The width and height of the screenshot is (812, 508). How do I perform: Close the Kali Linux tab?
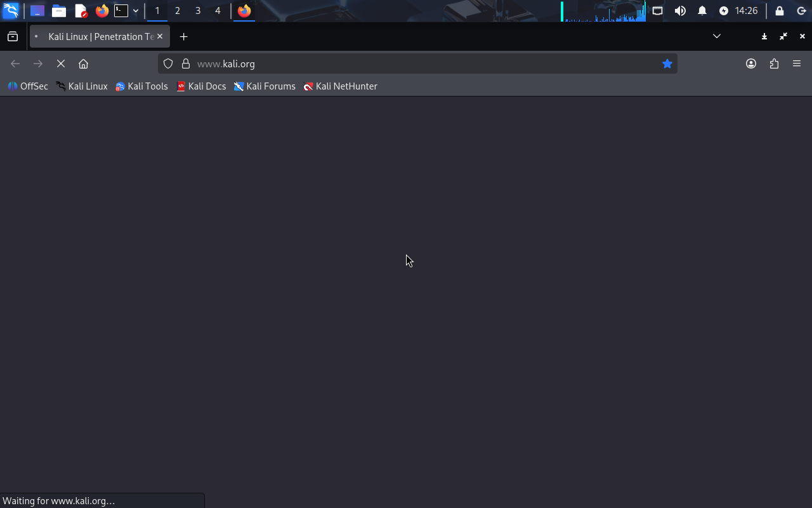(x=160, y=37)
